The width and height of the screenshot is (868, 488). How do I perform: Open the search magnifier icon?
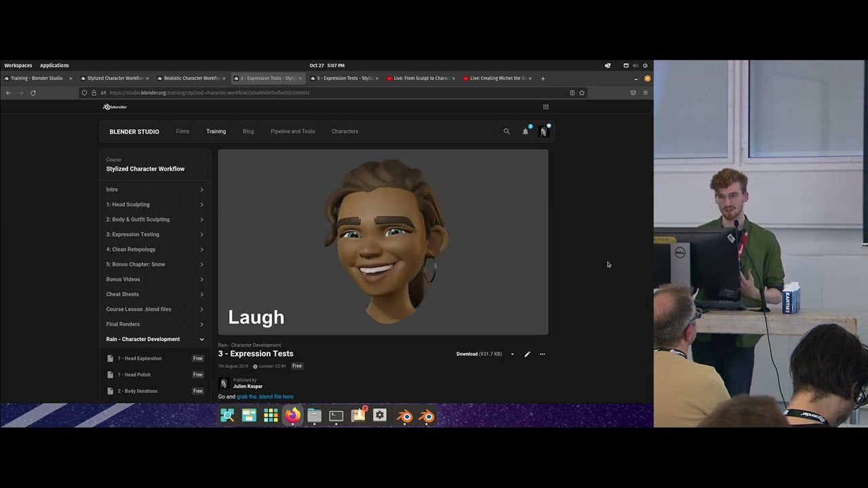(x=507, y=131)
